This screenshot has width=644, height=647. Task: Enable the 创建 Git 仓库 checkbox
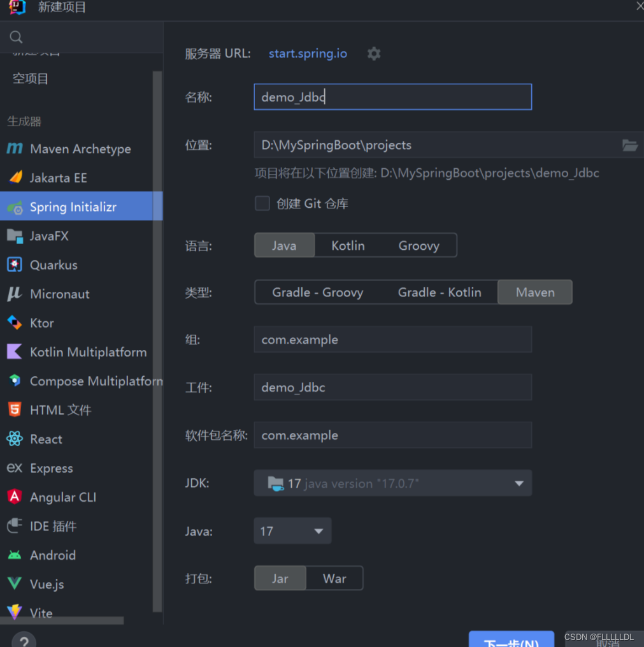262,203
